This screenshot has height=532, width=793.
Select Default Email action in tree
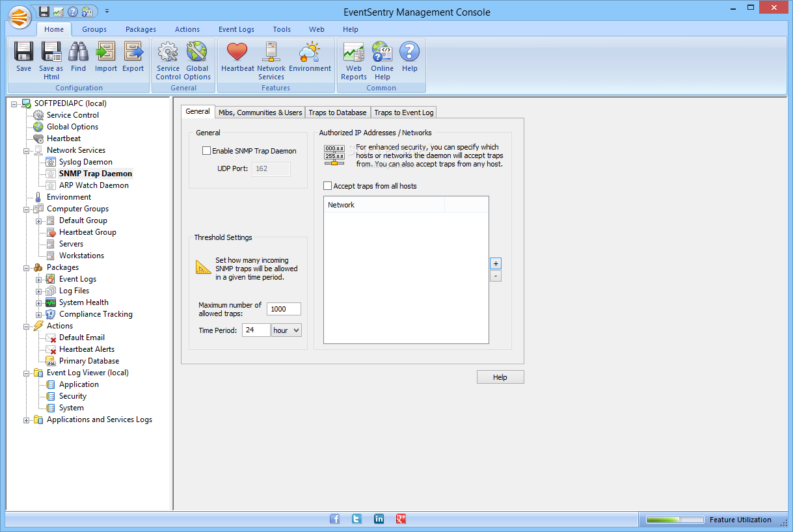(82, 338)
